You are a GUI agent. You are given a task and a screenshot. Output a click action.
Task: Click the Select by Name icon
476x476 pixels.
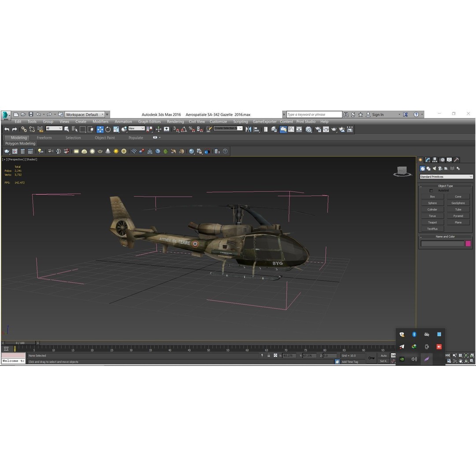point(74,129)
